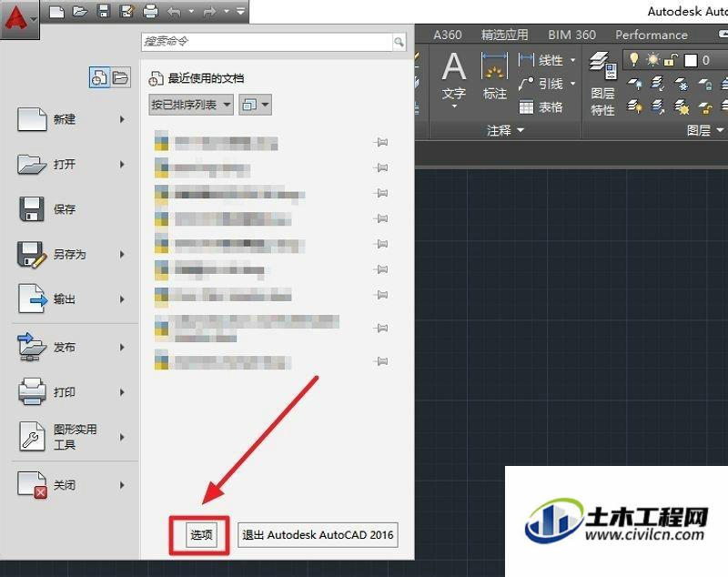Image resolution: width=728 pixels, height=577 pixels.
Task: Click the Thaw All Layers icon
Action: [681, 107]
